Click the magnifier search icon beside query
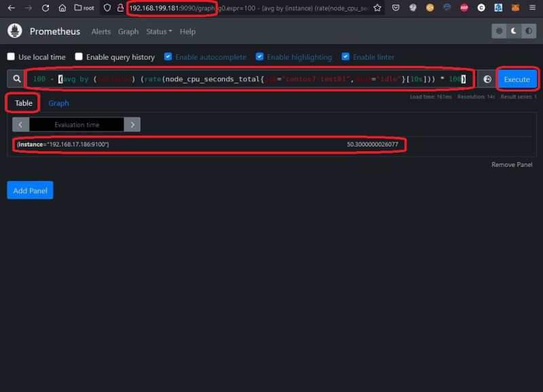This screenshot has height=392, width=543. coord(16,79)
